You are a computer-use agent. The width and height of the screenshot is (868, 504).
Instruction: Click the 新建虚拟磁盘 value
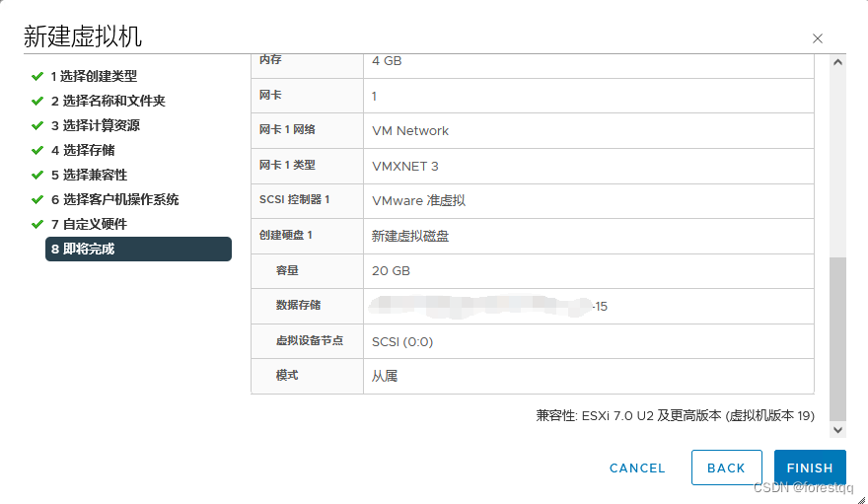point(410,237)
